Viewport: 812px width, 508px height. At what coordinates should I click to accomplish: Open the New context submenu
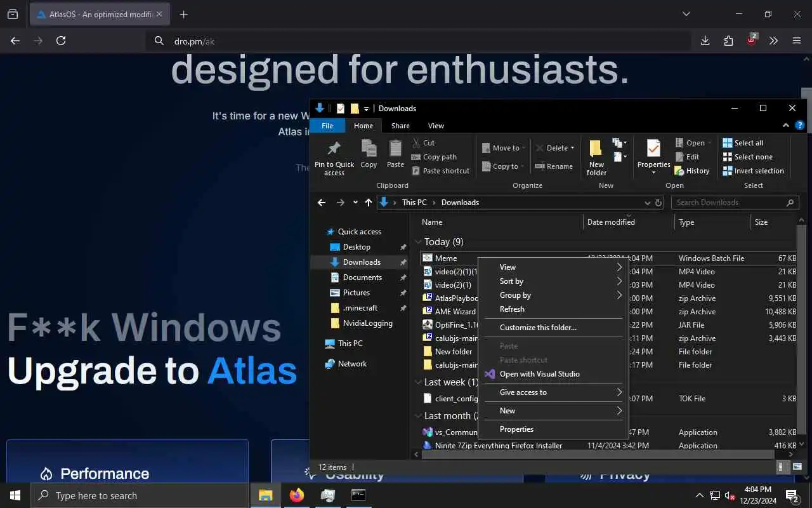553,411
